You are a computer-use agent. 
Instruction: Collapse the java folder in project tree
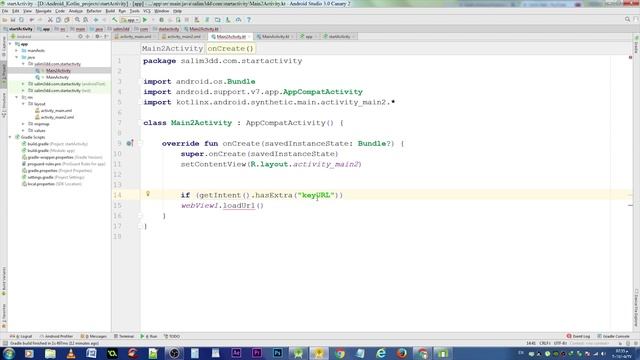pyautogui.click(x=17, y=57)
